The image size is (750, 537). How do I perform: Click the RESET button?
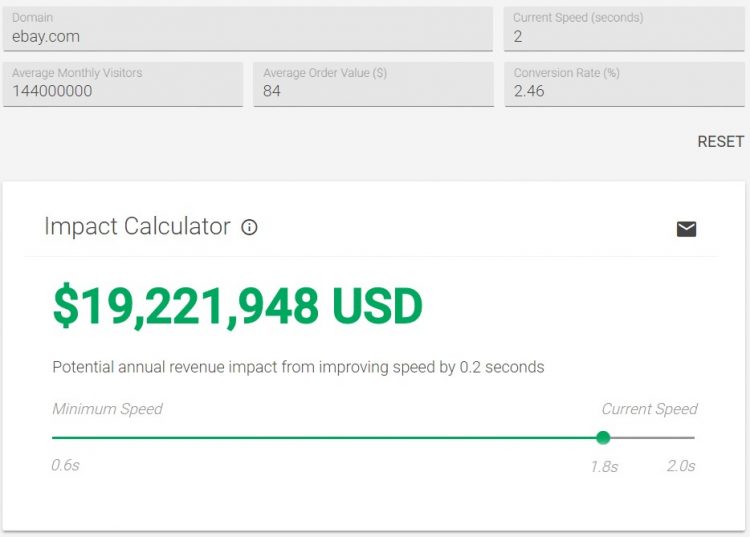pyautogui.click(x=720, y=142)
